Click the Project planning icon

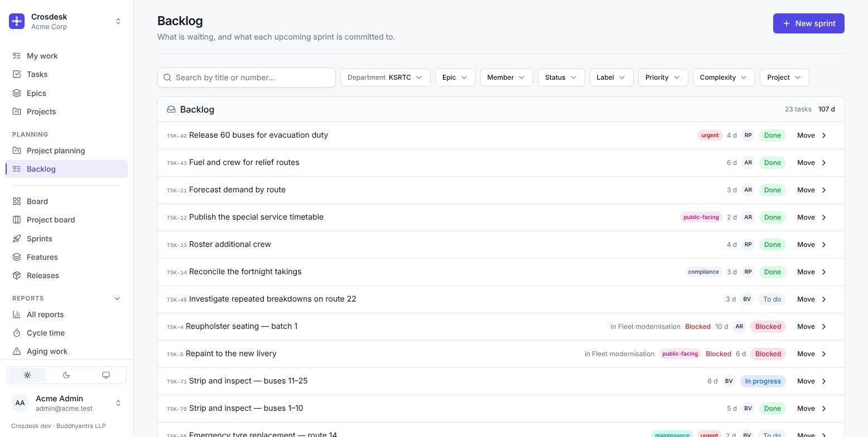(x=17, y=150)
